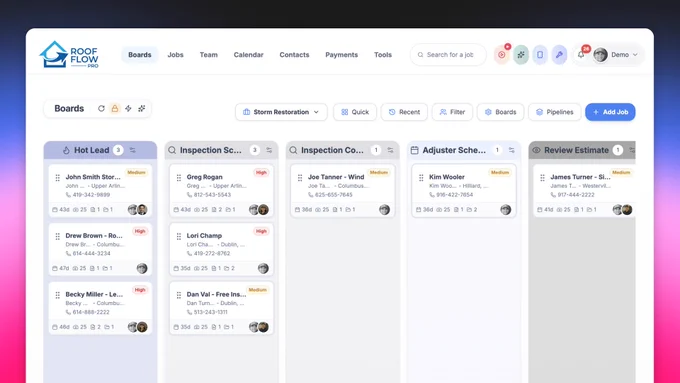Click the purple wrench tool icon
This screenshot has height=383, width=680.
pos(559,55)
